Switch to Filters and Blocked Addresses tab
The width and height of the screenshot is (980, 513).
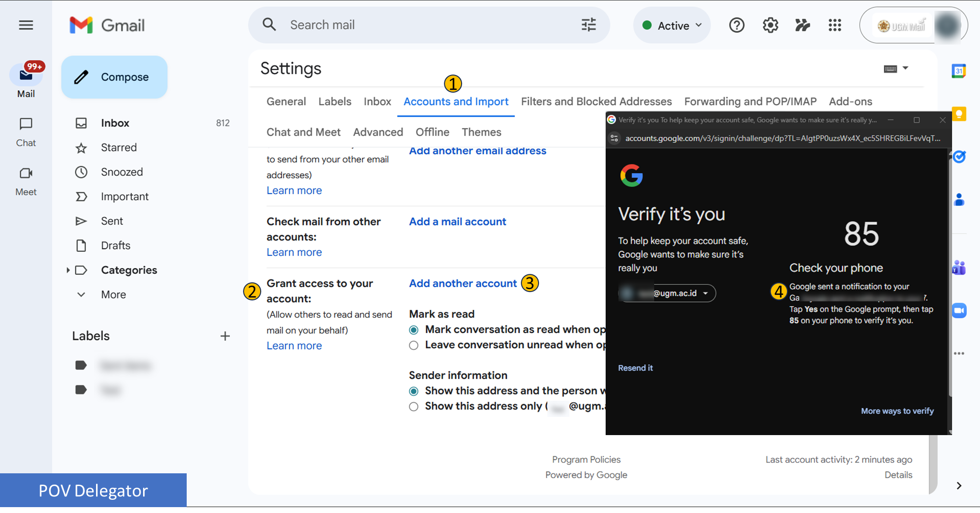click(x=596, y=101)
